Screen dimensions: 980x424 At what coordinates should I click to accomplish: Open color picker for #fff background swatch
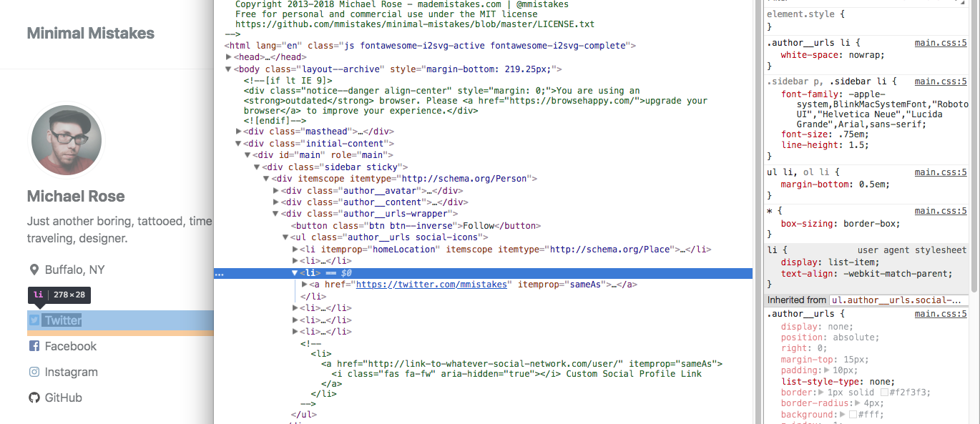(853, 415)
